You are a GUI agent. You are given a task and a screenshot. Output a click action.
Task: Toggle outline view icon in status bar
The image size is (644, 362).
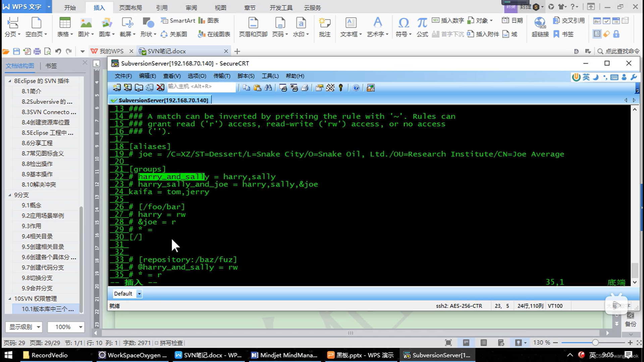(483, 343)
